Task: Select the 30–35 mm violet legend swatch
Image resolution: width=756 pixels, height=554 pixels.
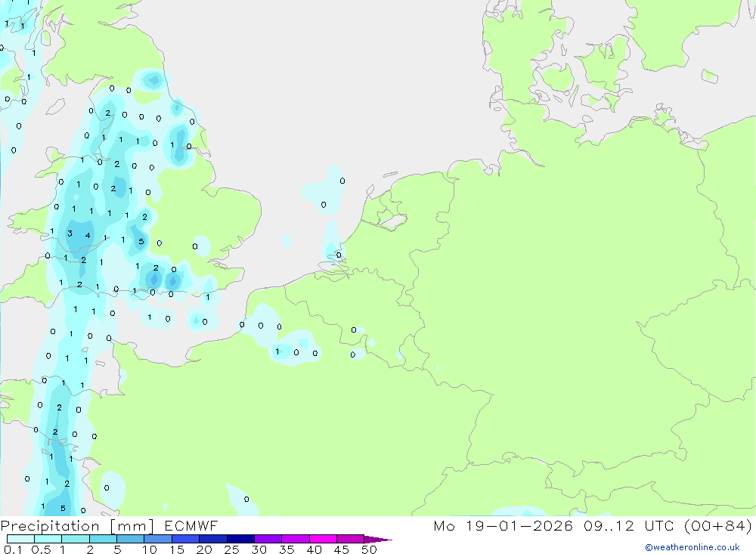Action: tap(268, 539)
